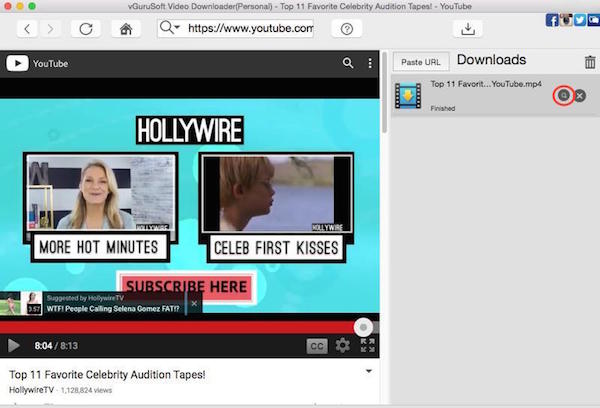Click the SUBSCRIBE HERE button

(x=186, y=286)
